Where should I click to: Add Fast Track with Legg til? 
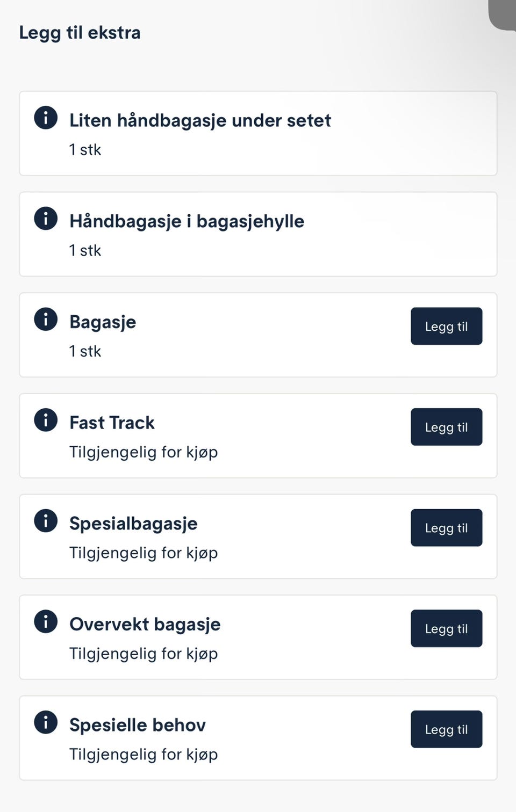tap(446, 427)
